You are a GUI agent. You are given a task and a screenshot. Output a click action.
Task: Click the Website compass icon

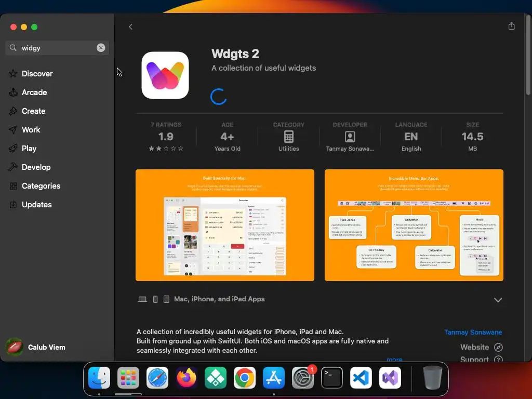pyautogui.click(x=498, y=347)
